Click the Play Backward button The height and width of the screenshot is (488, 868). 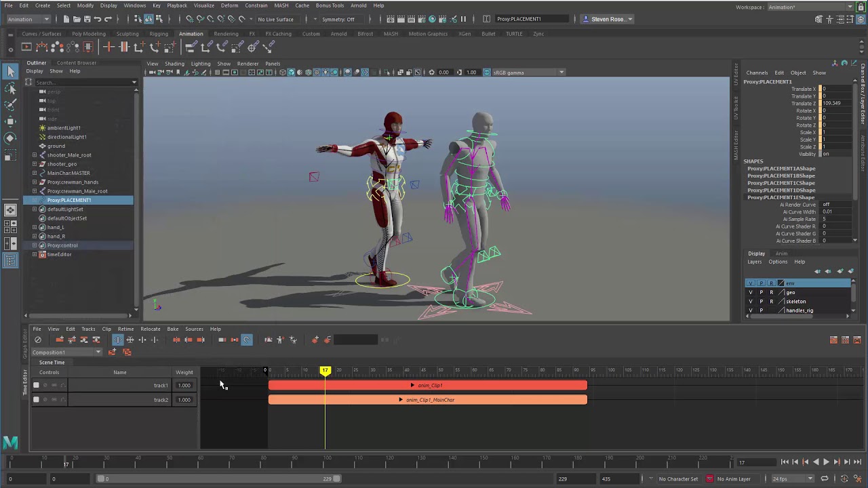tap(816, 462)
